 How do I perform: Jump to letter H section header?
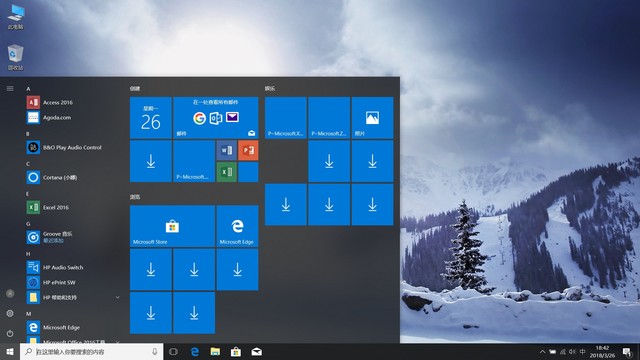(28, 254)
